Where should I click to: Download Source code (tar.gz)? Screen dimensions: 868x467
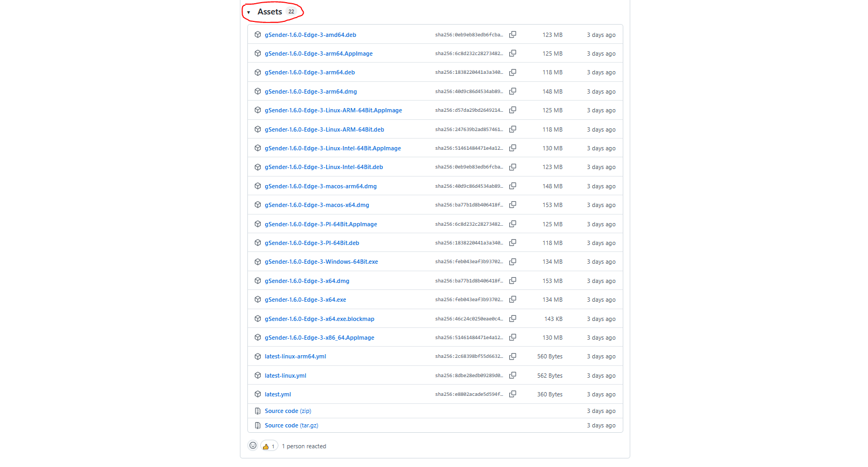coord(291,425)
